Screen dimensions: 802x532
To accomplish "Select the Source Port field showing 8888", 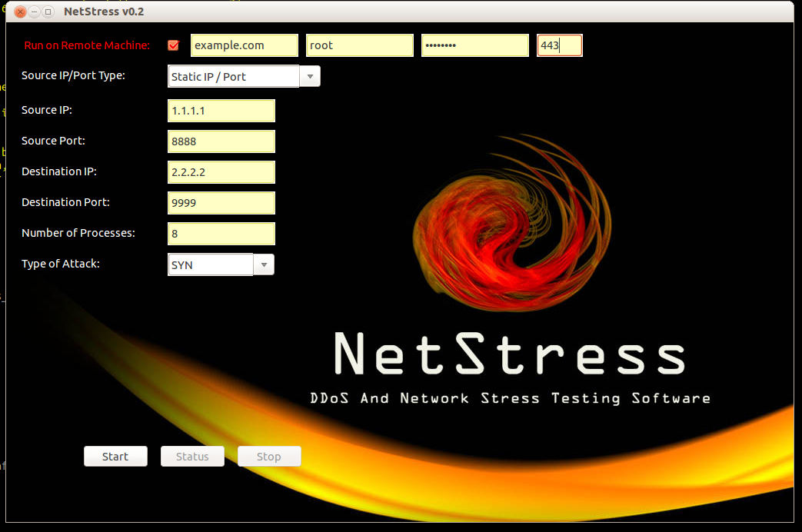I will click(221, 141).
